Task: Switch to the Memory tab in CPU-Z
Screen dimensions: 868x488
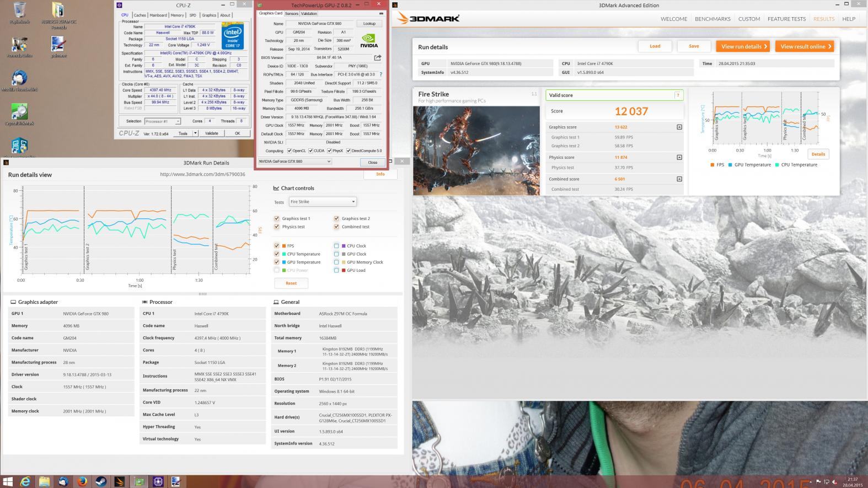Action: (178, 15)
